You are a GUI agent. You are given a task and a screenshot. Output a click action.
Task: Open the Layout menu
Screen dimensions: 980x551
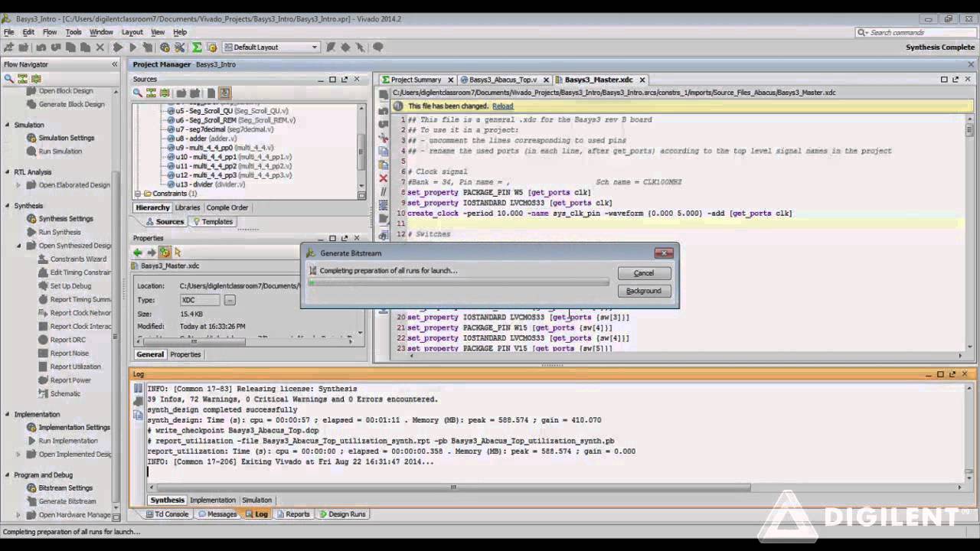coord(132,32)
